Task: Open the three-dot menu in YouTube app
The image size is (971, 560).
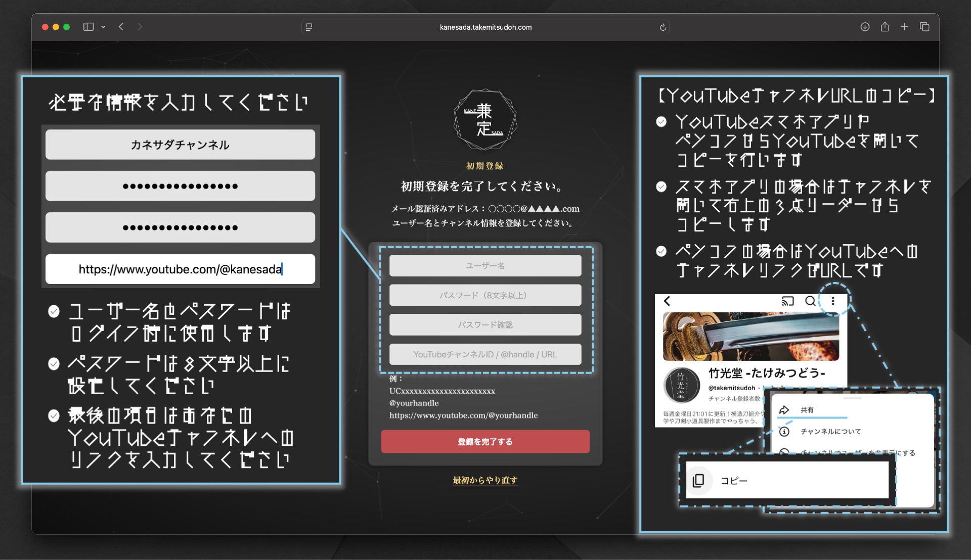Action: pos(833,301)
